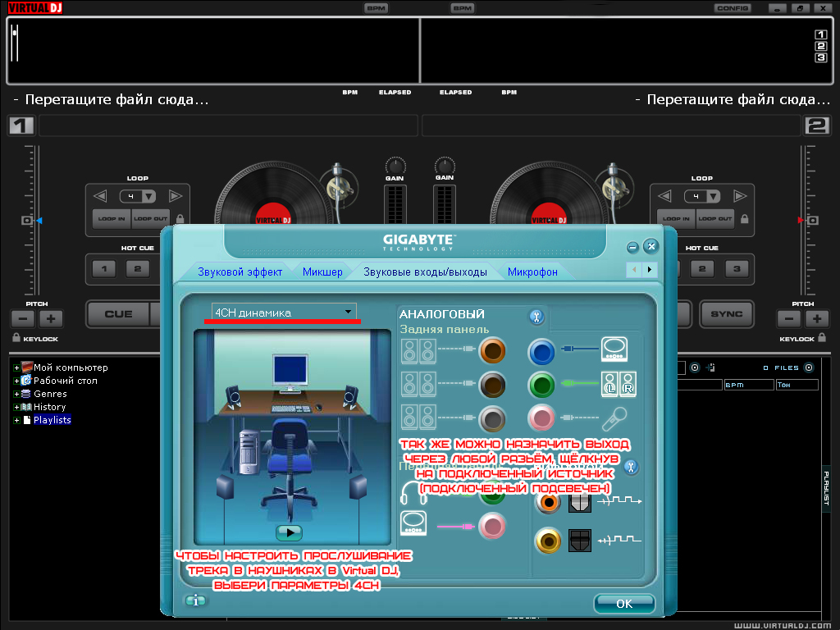
Task: Click right deck LOOP OUT button
Action: [x=714, y=218]
